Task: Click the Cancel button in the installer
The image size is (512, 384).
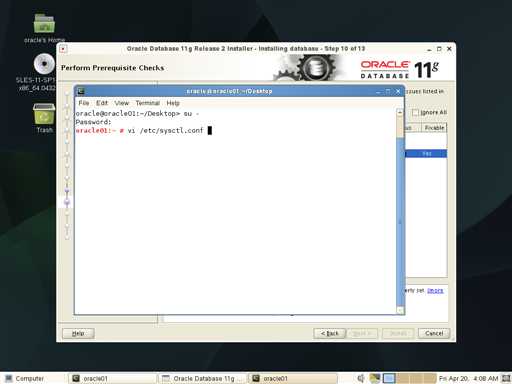Action: click(x=434, y=333)
